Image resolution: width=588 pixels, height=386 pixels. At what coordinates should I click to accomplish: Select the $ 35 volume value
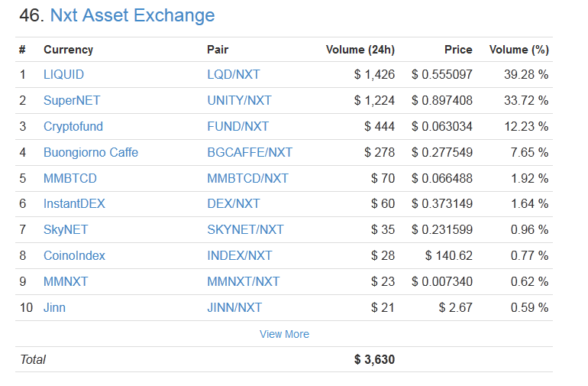click(x=383, y=229)
